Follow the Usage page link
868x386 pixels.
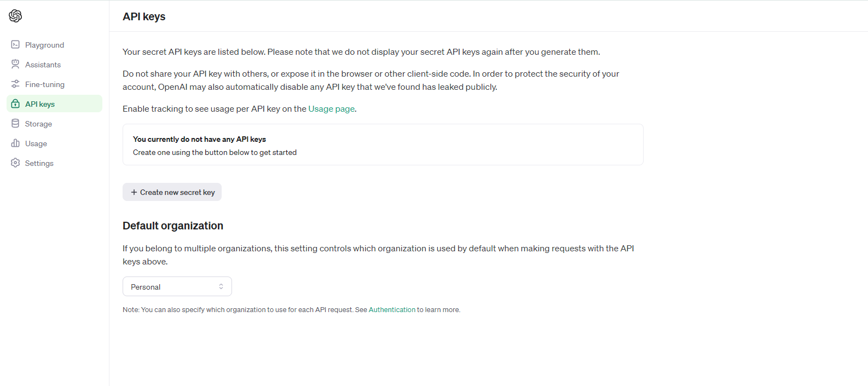coord(332,109)
